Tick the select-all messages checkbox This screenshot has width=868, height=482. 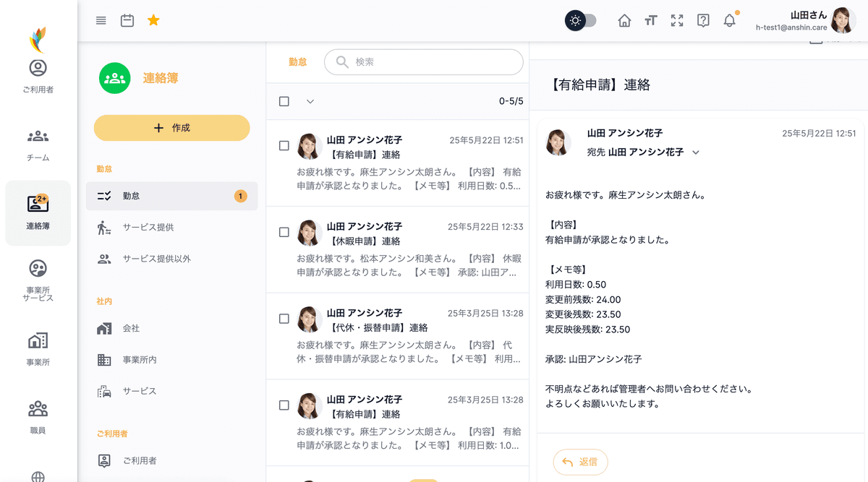[x=284, y=101]
